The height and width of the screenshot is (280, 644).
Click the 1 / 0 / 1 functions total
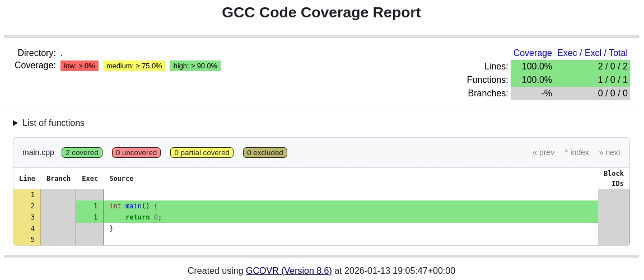pos(592,80)
